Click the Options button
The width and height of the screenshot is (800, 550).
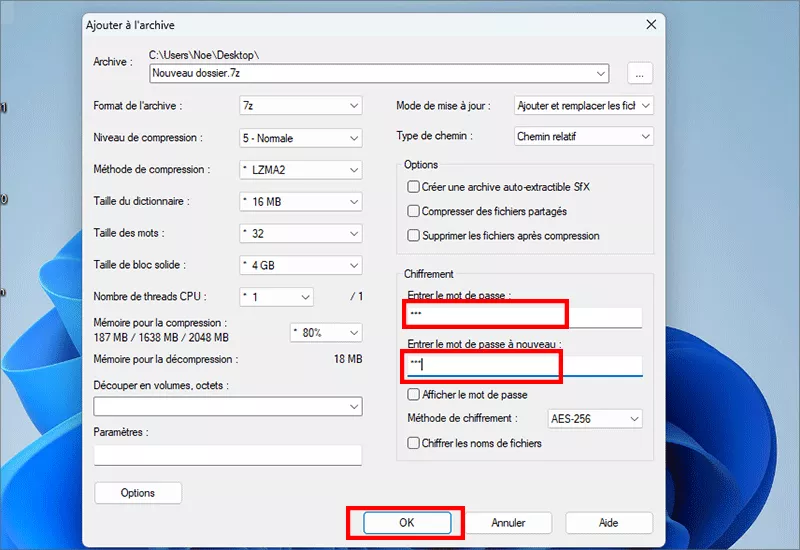point(138,493)
